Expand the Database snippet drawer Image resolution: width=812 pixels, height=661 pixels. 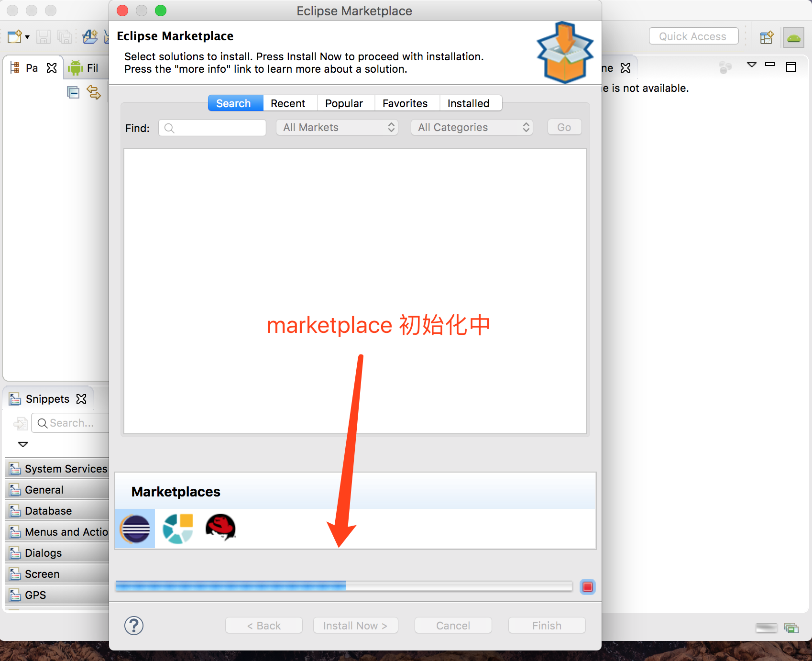(57, 511)
